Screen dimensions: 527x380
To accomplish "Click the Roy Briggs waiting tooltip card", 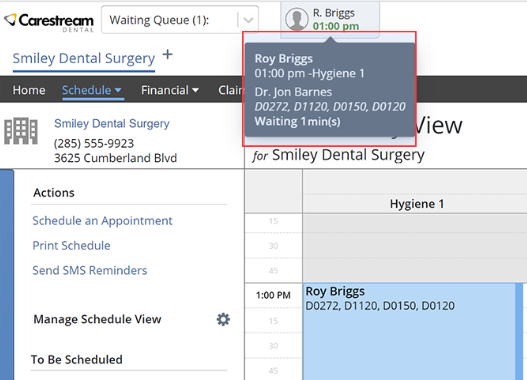I will 330,89.
